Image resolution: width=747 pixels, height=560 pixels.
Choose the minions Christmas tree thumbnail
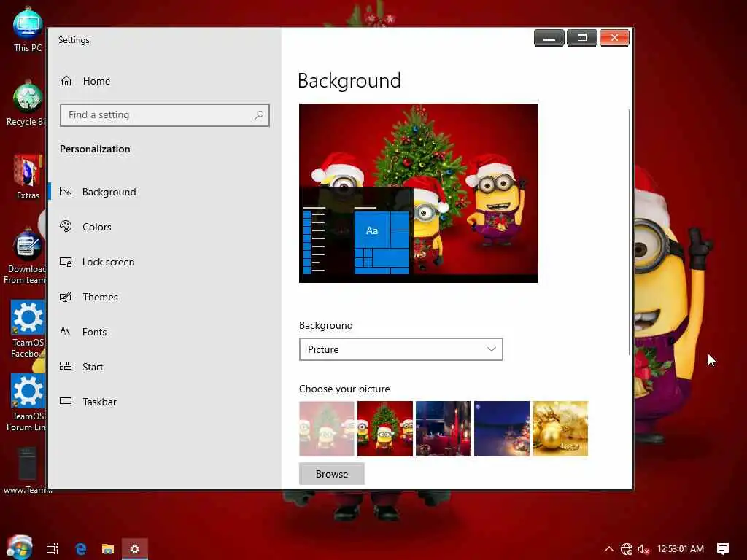click(x=385, y=429)
